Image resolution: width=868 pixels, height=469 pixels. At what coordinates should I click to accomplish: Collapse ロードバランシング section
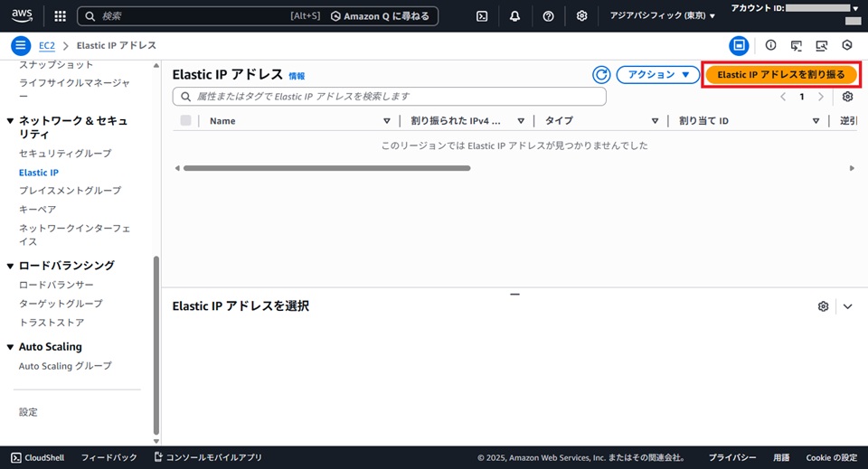pyautogui.click(x=10, y=266)
